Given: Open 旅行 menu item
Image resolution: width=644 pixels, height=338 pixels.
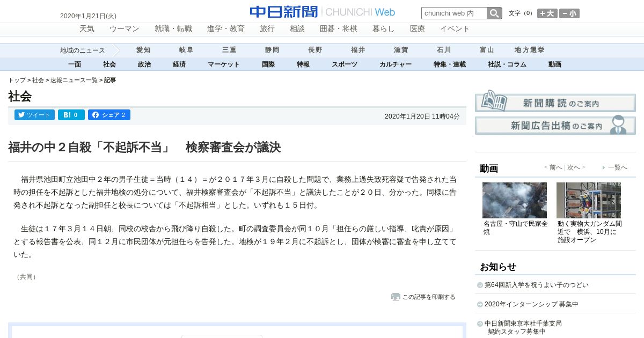Looking at the screenshot, I should click(x=267, y=29).
